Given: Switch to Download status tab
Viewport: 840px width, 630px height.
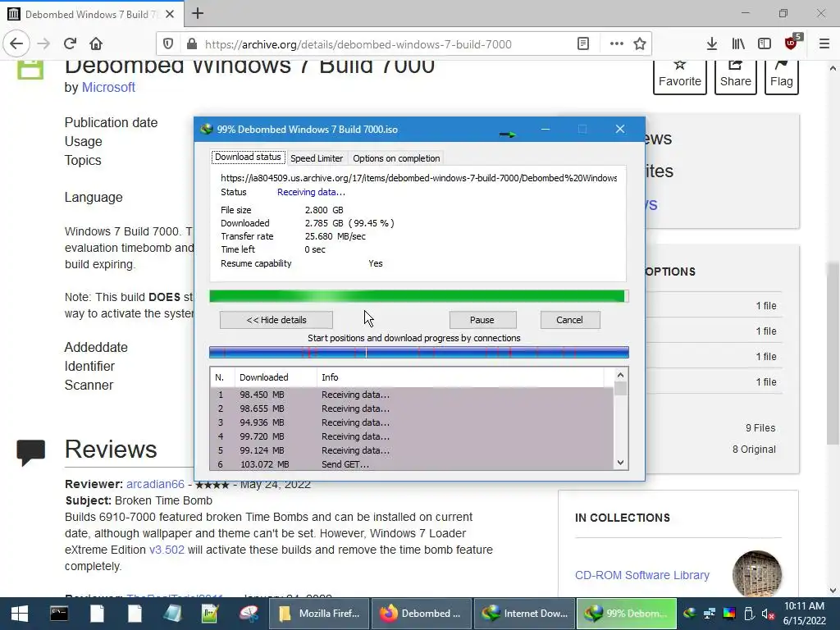Looking at the screenshot, I should click(248, 157).
